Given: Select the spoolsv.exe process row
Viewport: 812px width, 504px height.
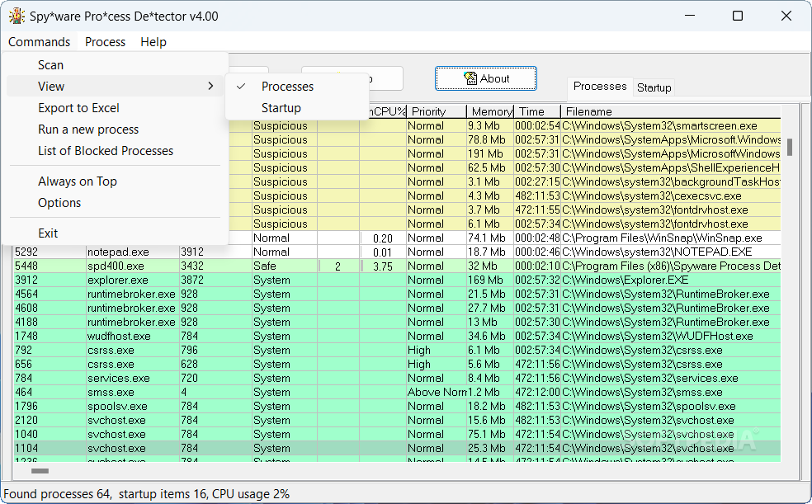Looking at the screenshot, I should (x=397, y=406).
